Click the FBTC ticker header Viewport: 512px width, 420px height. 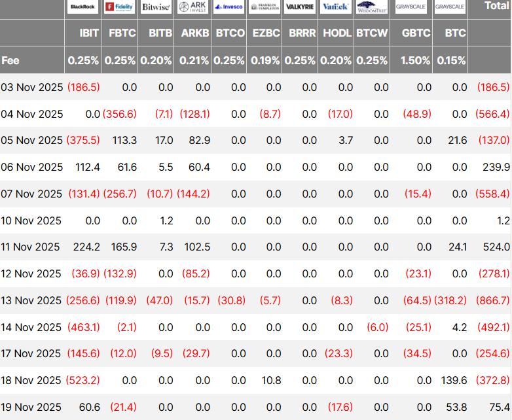point(122,33)
